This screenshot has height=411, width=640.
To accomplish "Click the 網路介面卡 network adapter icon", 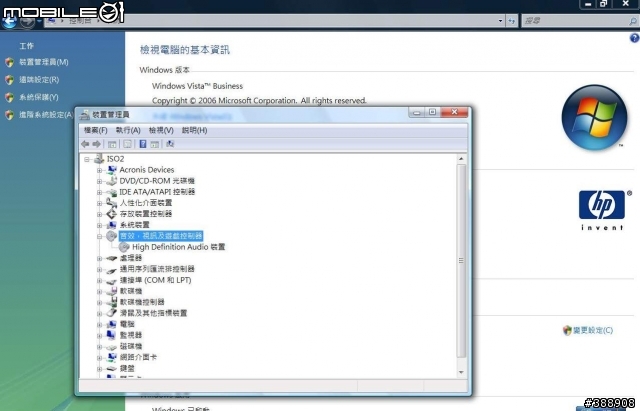I will tap(112, 357).
